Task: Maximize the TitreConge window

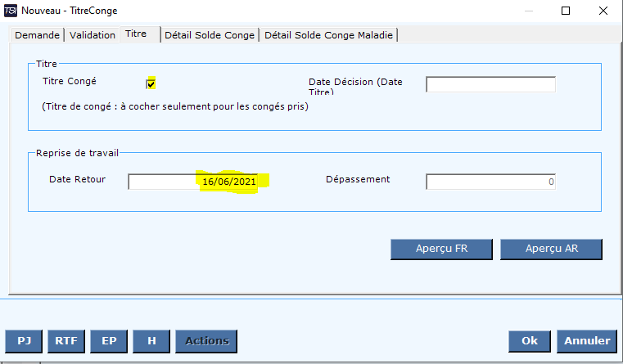Action: tap(566, 11)
